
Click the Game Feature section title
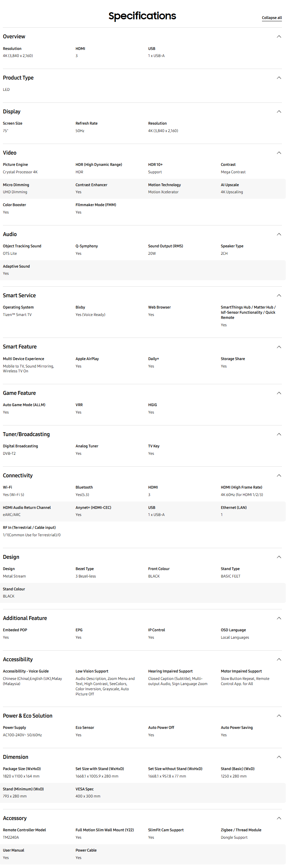pyautogui.click(x=19, y=393)
